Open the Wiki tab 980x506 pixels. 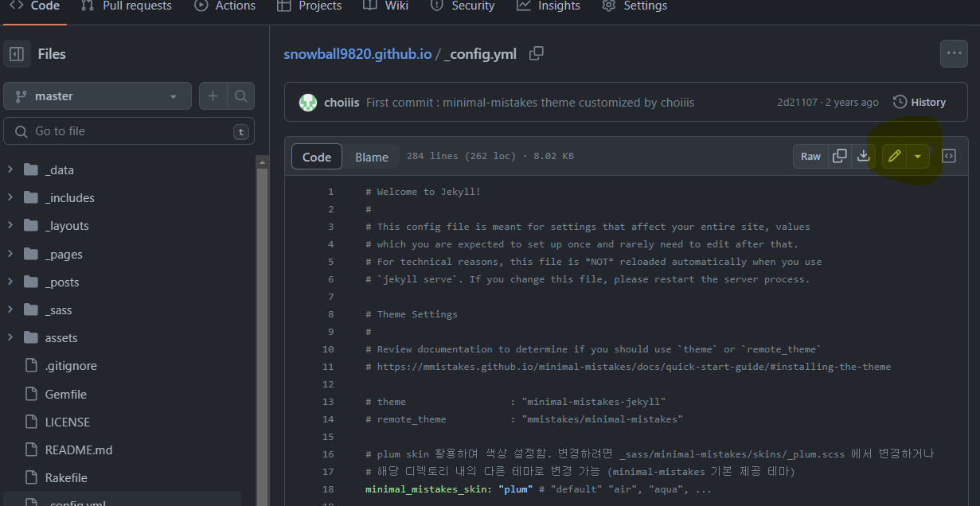pos(385,6)
